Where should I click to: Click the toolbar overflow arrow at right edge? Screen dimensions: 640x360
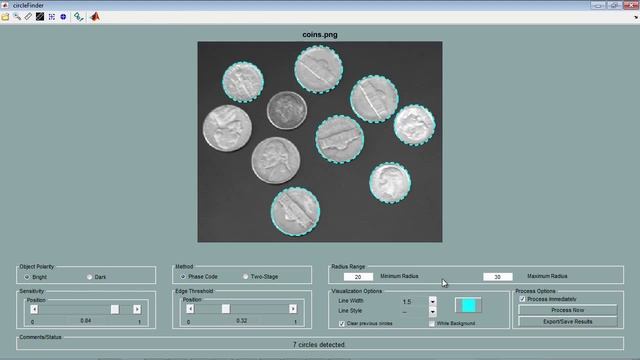636,17
